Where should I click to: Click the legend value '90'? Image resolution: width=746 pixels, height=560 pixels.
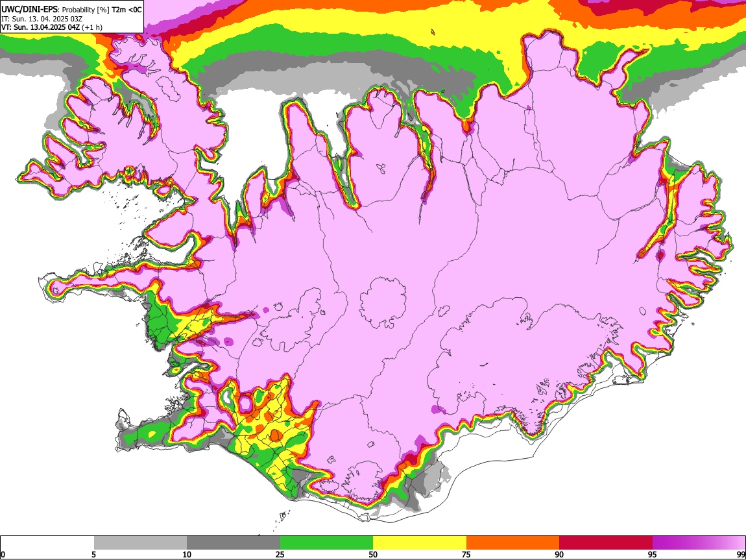559,554
